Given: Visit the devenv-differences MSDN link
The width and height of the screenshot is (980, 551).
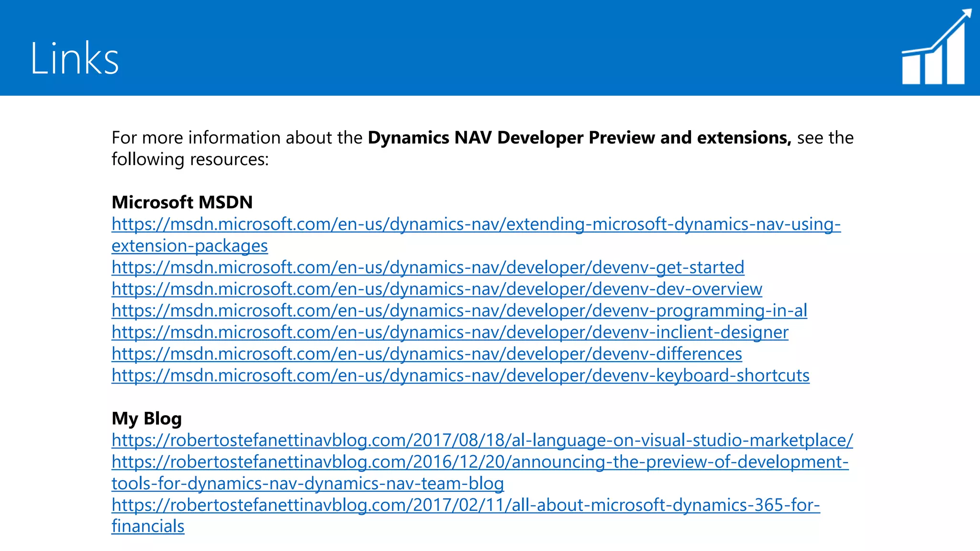Looking at the screenshot, I should click(426, 353).
